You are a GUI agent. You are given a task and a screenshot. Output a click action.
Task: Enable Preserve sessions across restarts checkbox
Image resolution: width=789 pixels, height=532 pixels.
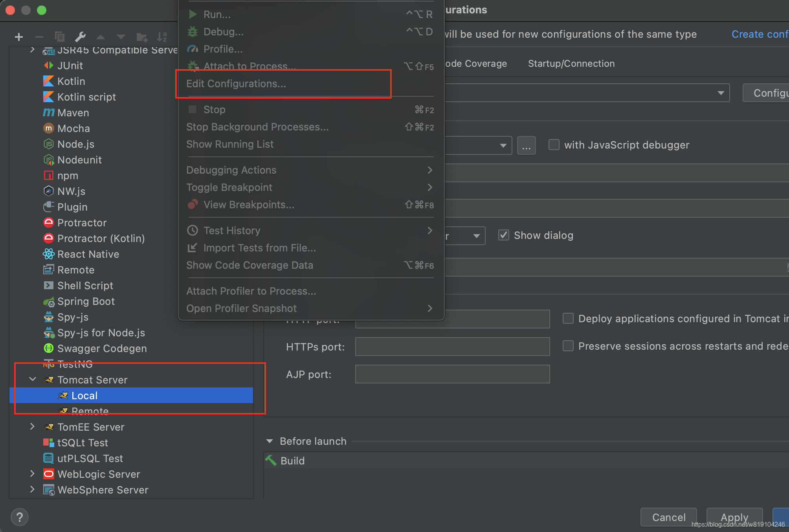(568, 346)
